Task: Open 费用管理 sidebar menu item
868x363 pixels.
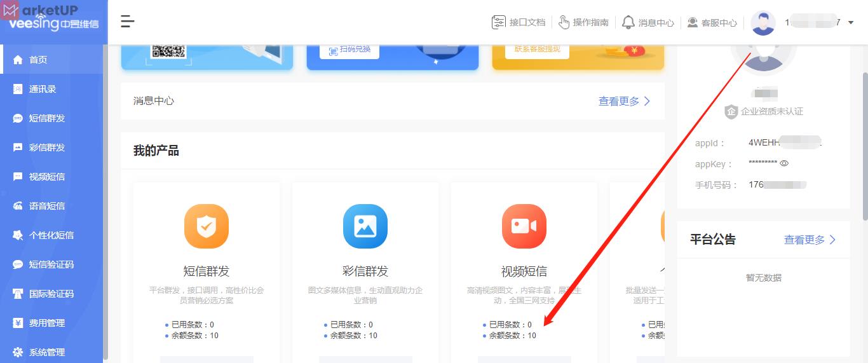Action: pos(51,323)
